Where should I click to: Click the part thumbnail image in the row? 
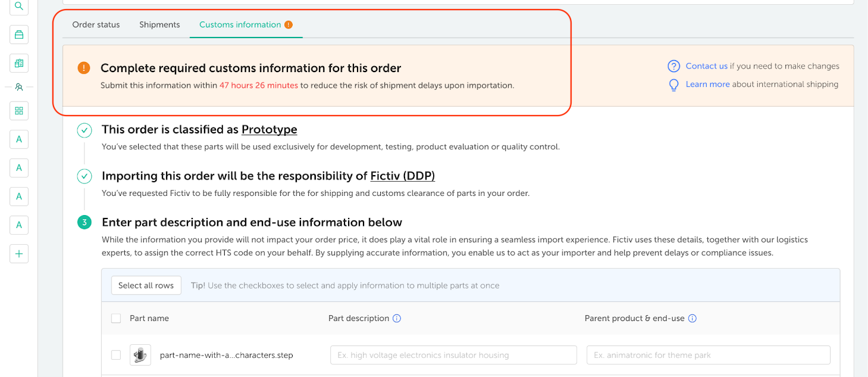[140, 355]
